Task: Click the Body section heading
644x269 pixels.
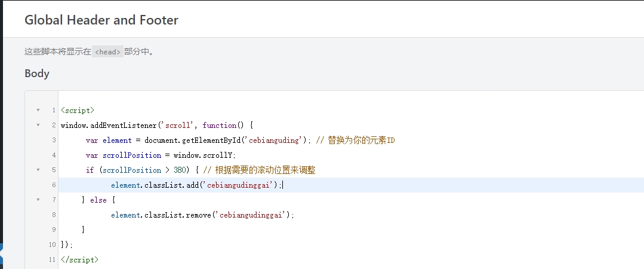Action: 37,74
